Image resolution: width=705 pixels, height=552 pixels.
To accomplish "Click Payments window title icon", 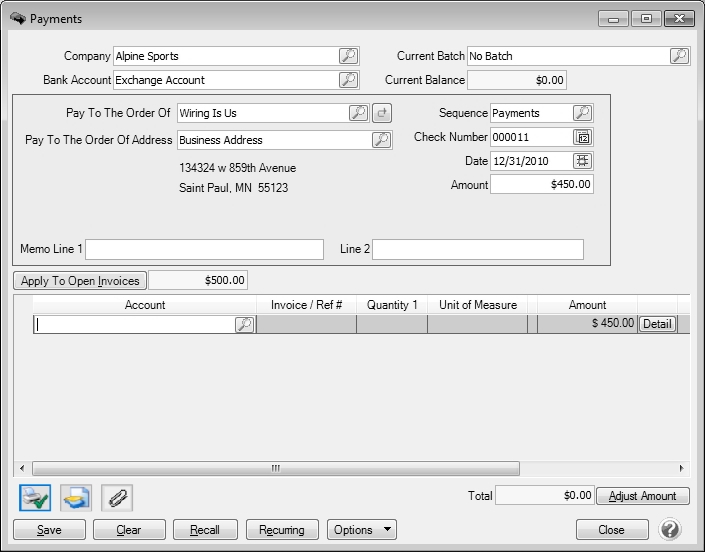I will point(18,18).
